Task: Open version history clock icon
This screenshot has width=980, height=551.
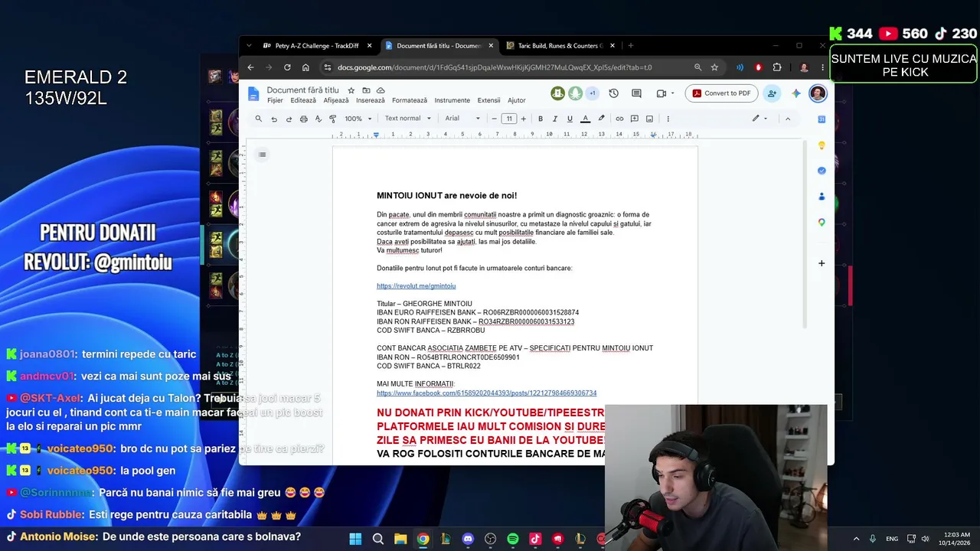Action: coord(613,93)
